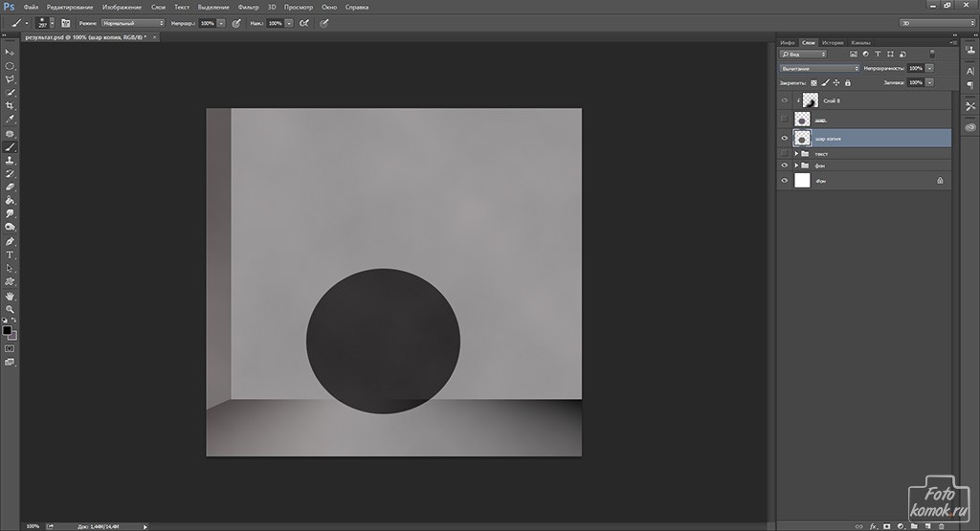Switch to the Каналы tab
Viewport: 980px width, 531px height.
[x=860, y=43]
